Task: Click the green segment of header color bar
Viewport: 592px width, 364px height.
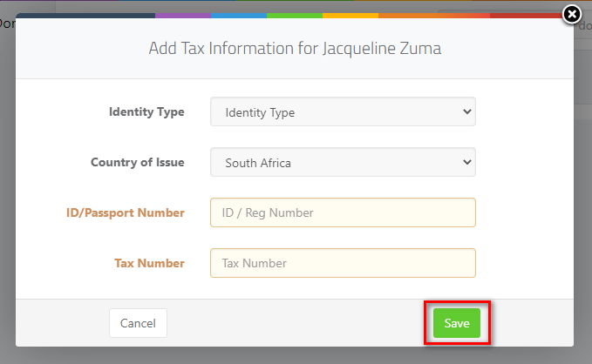Action: point(295,16)
